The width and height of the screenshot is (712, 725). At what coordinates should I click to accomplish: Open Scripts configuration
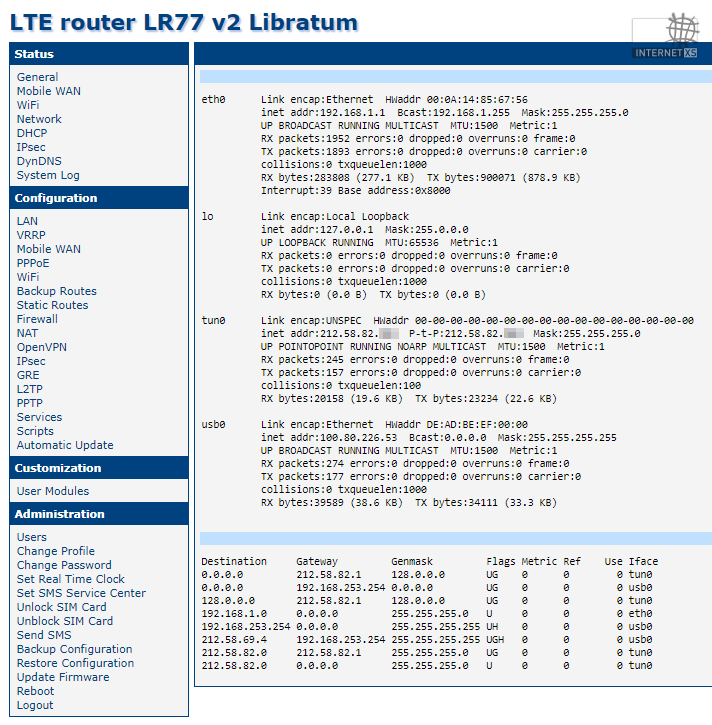pos(35,431)
